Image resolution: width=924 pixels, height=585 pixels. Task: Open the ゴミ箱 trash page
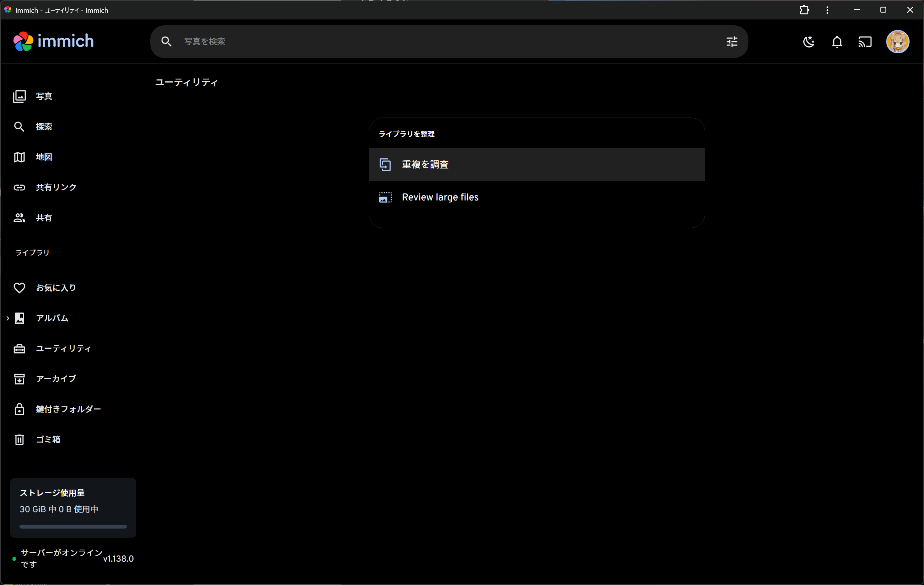click(48, 439)
